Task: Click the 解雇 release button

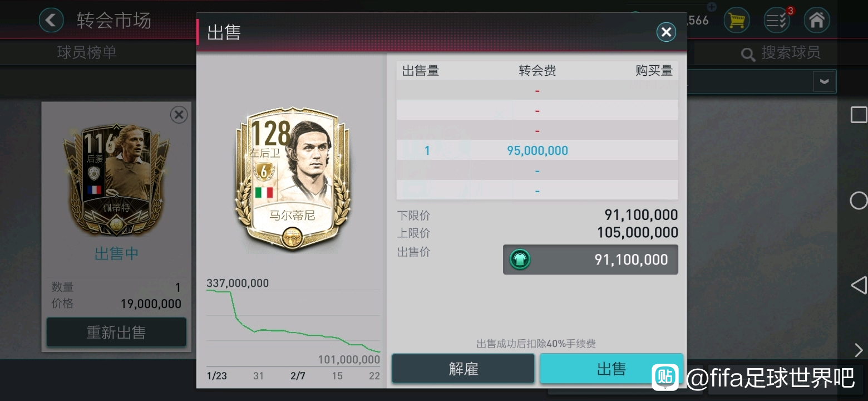Action: coord(463,369)
